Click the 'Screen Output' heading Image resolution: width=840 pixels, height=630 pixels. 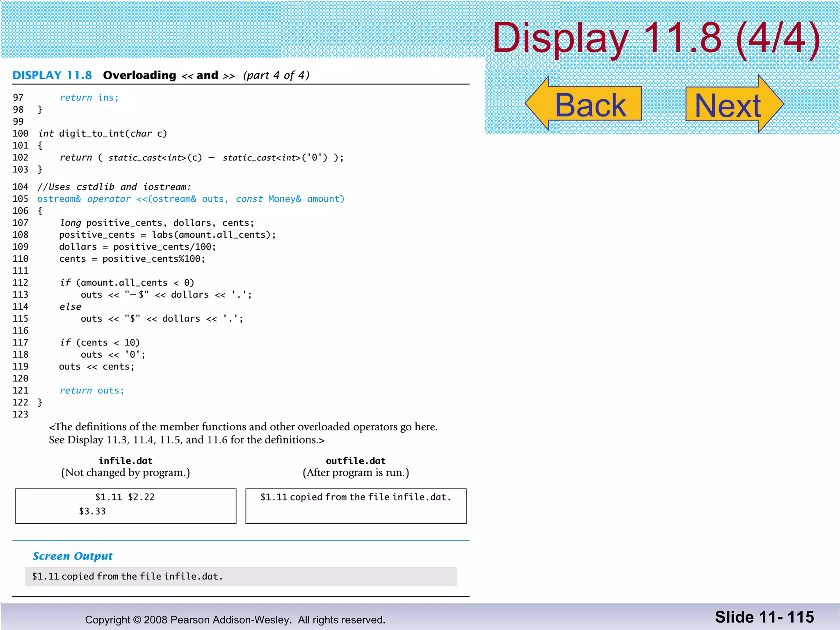tap(73, 556)
